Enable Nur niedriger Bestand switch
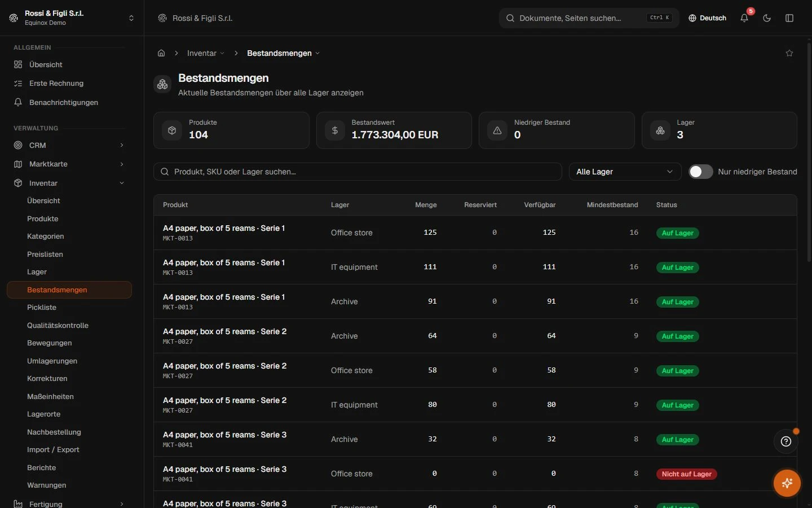Image resolution: width=812 pixels, height=508 pixels. tap(701, 172)
